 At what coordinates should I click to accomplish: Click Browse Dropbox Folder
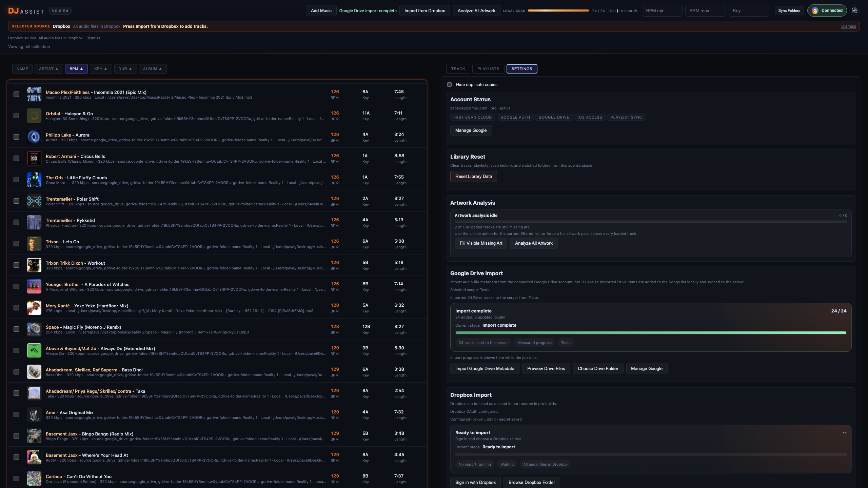tap(532, 483)
